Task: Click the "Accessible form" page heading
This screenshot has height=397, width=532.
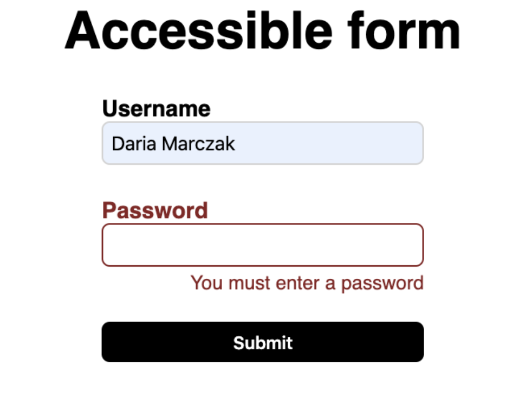Action: (x=262, y=31)
